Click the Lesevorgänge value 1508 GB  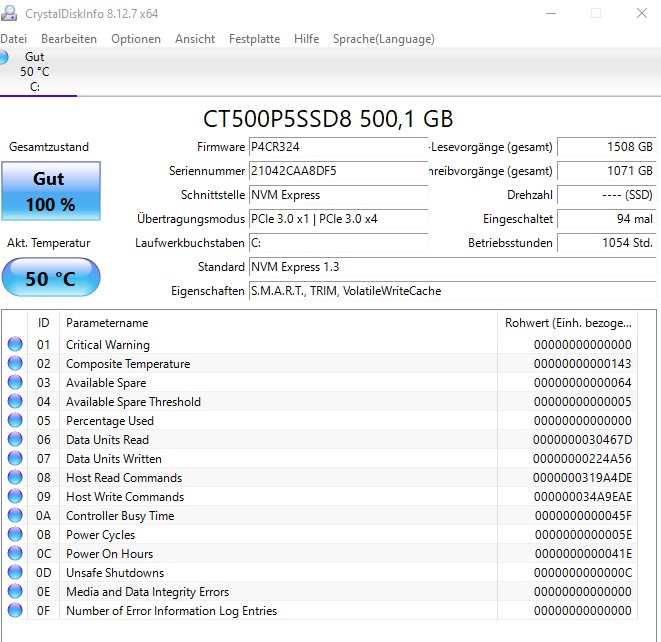click(x=606, y=147)
